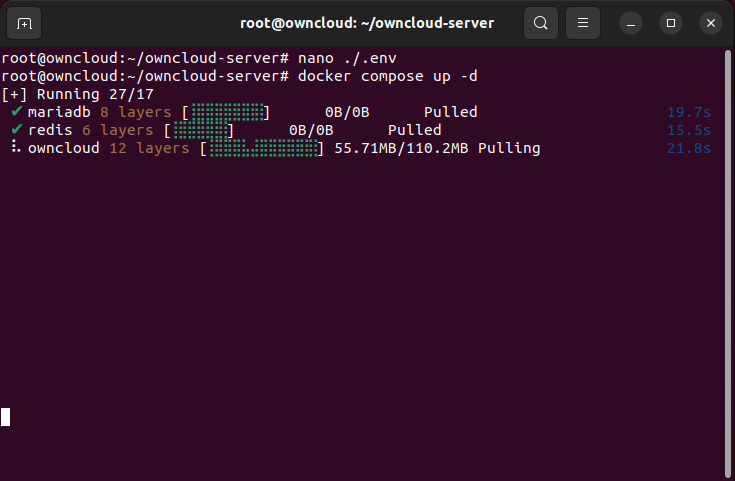Click the mariadb layer progress bar

pos(226,112)
